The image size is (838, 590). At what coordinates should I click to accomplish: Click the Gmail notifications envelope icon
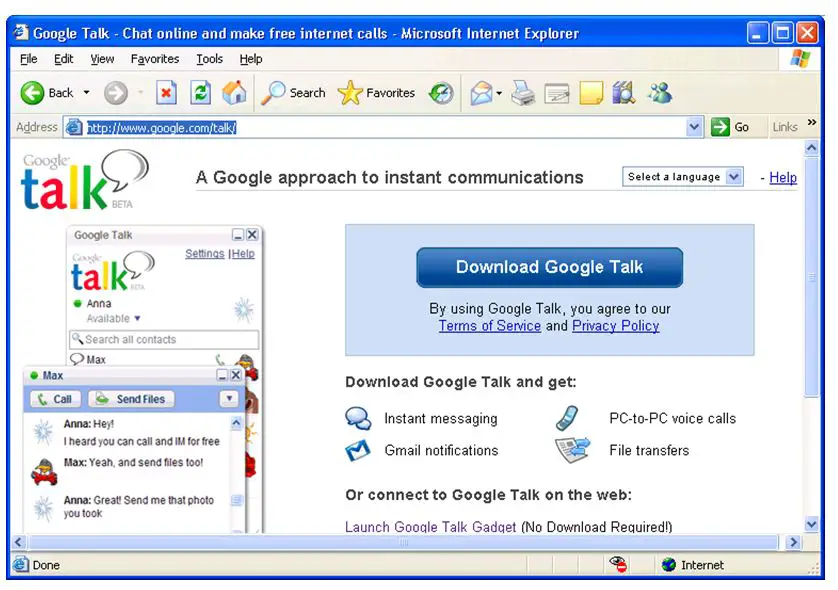358,451
